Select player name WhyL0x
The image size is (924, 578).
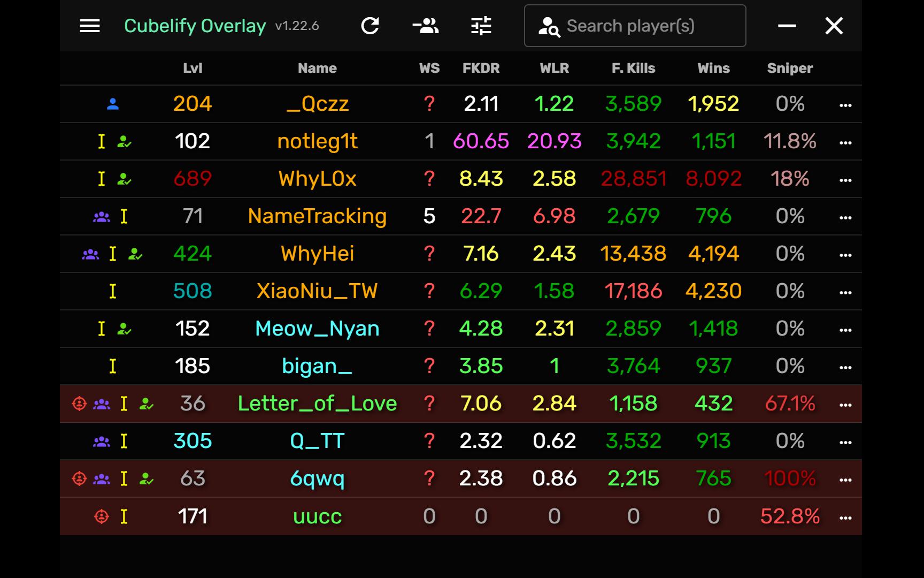pos(318,179)
